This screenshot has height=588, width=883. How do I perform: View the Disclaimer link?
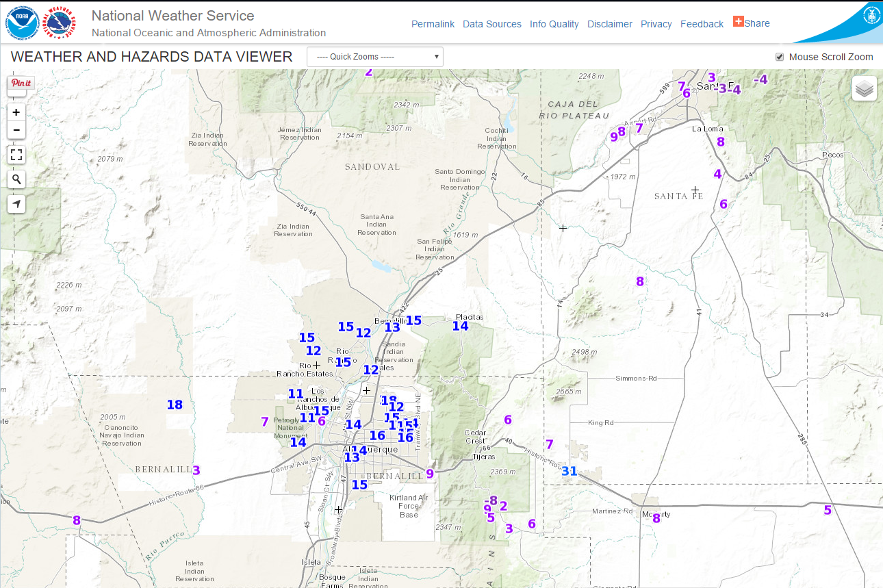[x=610, y=24]
